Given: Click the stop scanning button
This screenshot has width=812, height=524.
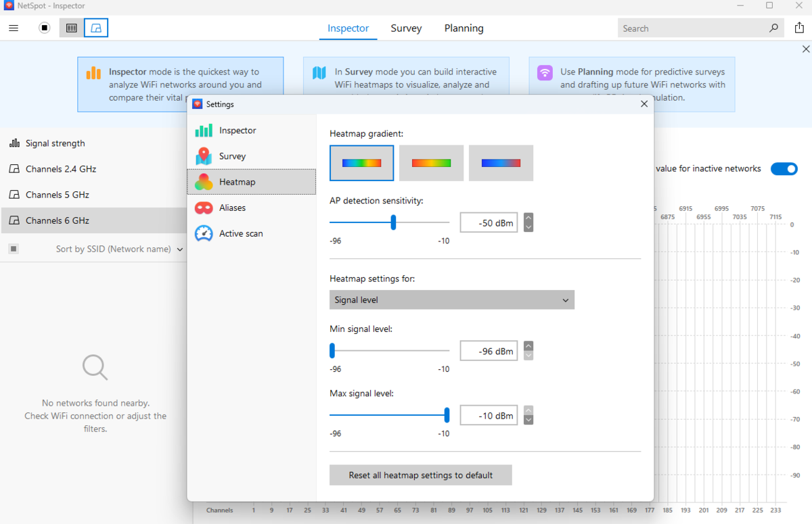Looking at the screenshot, I should coord(45,28).
